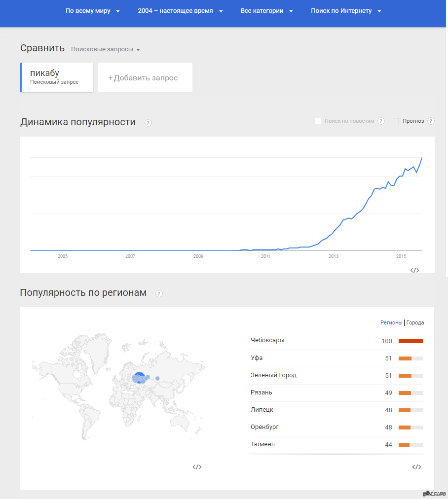Click embed code icon under trend chart
The image size is (448, 499).
click(x=414, y=270)
